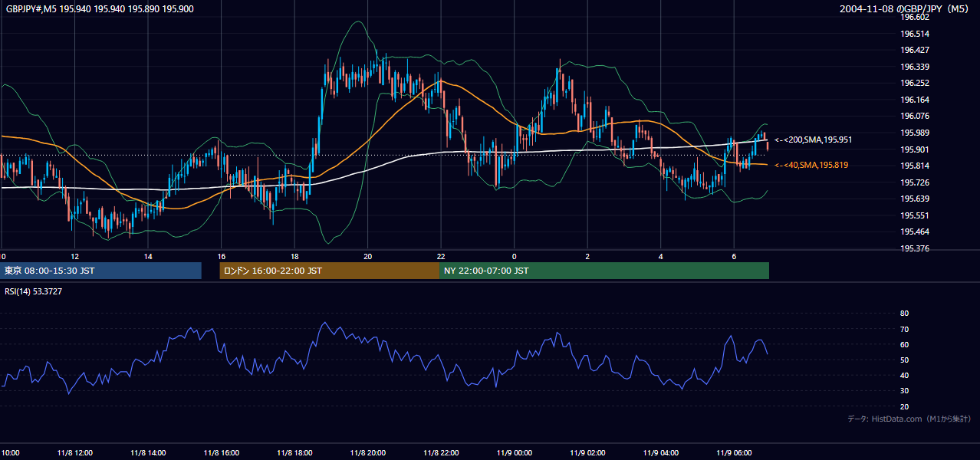
Task: Click hour label 18 under the candlestick chart
Action: 294,256
